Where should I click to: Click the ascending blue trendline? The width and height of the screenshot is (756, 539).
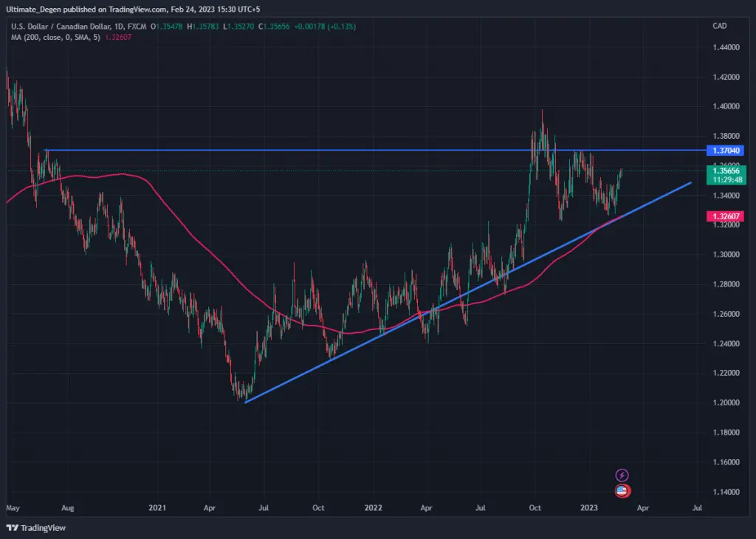coord(467,292)
